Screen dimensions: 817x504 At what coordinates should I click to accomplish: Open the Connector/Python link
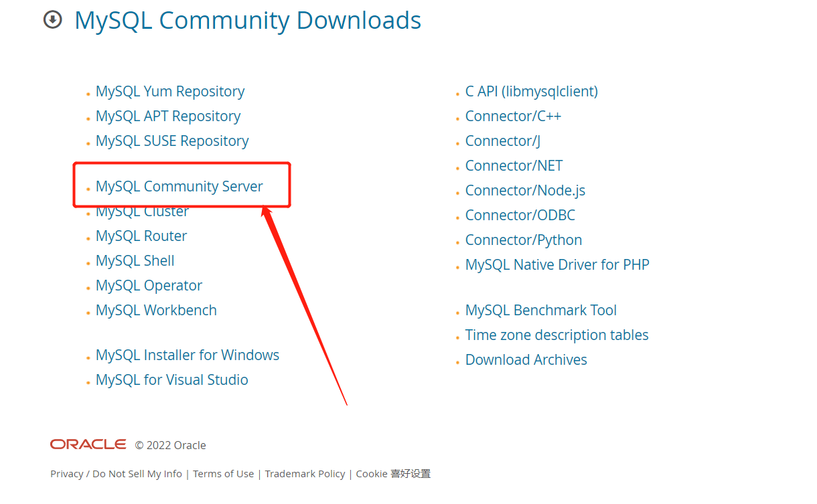coord(524,240)
